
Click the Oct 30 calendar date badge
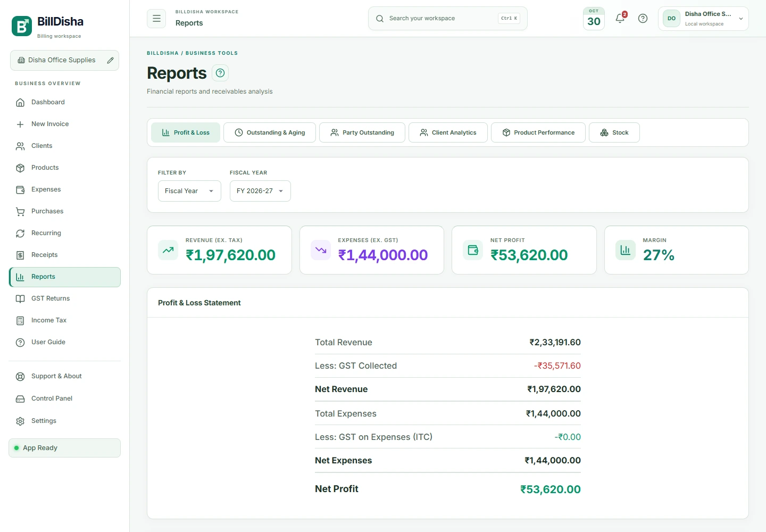pyautogui.click(x=594, y=18)
